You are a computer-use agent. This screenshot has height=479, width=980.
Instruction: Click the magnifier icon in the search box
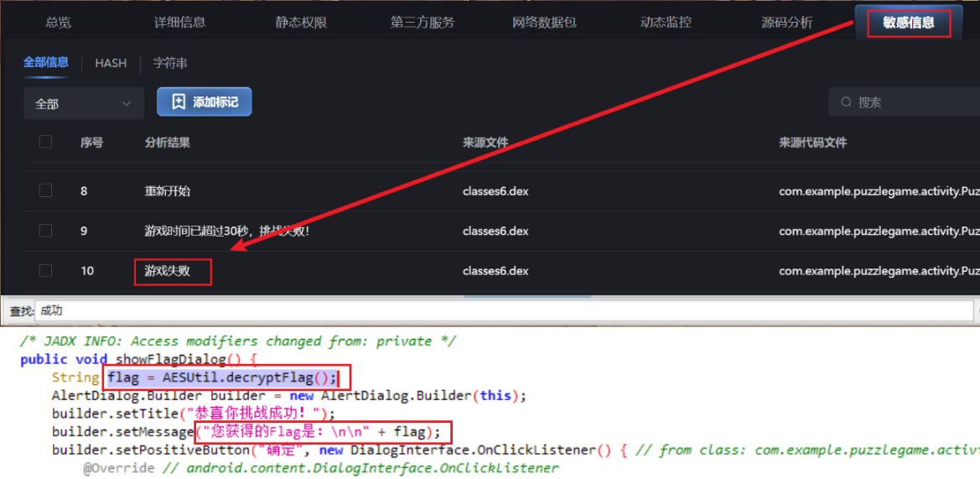(x=846, y=102)
